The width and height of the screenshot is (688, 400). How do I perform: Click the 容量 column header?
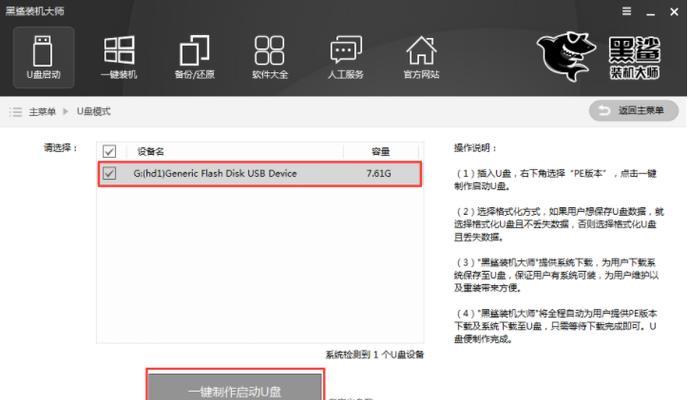[x=380, y=152]
